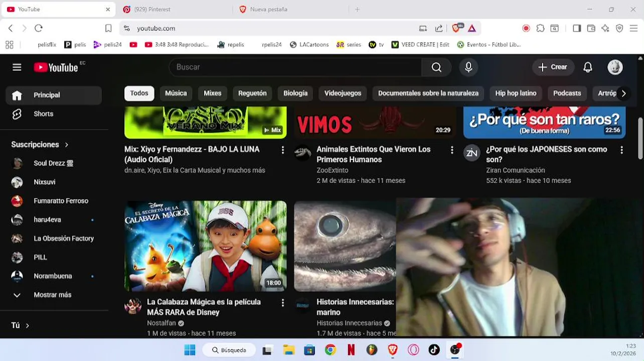Screen dimensions: 644x361
Task: Open the ZooExtinto channel link
Action: (x=332, y=170)
